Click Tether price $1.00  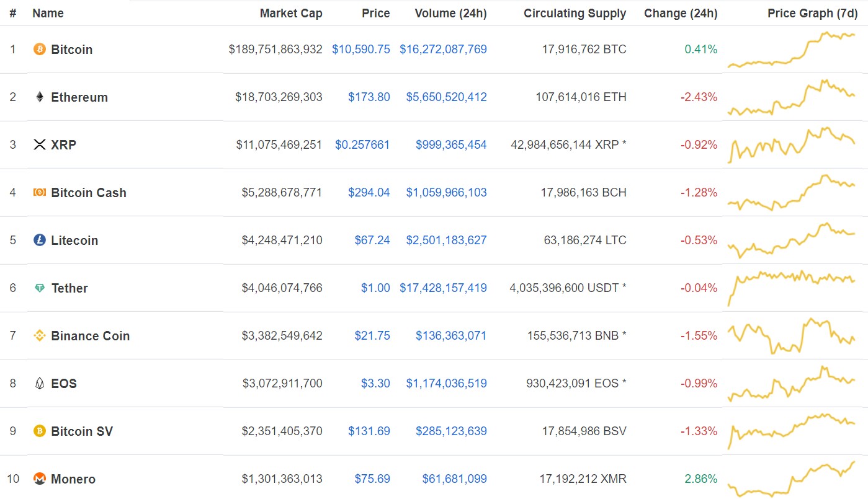375,288
